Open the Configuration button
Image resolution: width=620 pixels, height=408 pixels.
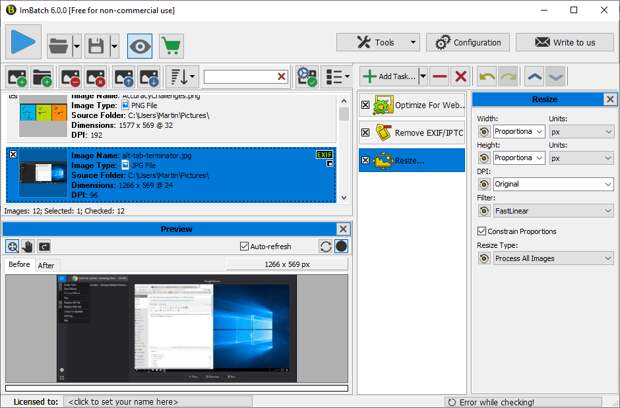pos(468,42)
